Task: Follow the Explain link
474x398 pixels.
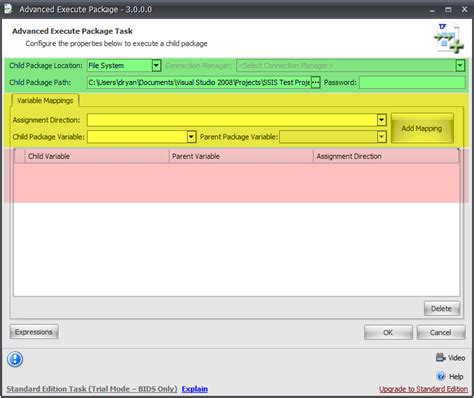Action: tap(195, 389)
